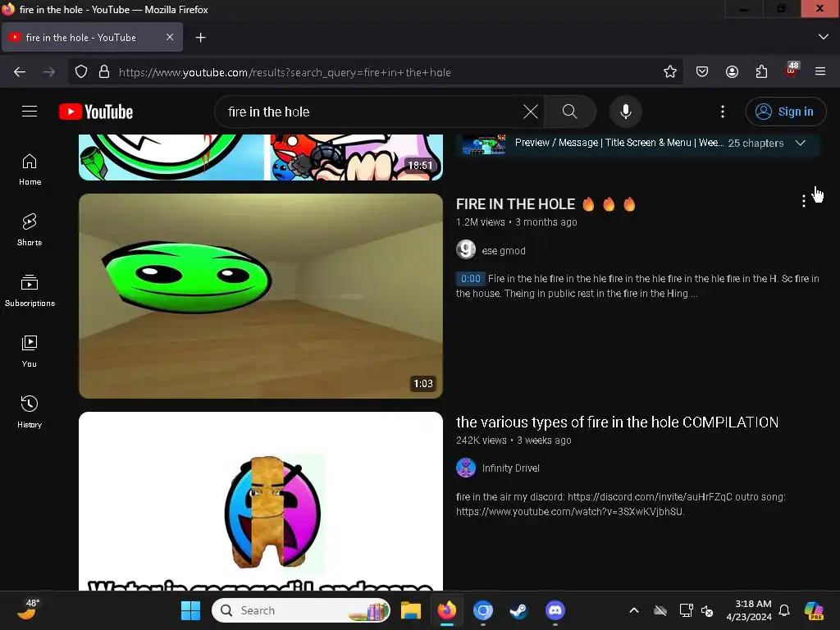The width and height of the screenshot is (840, 630).
Task: Open the taskbar clock showing 3:18 AM
Action: pyautogui.click(x=749, y=610)
